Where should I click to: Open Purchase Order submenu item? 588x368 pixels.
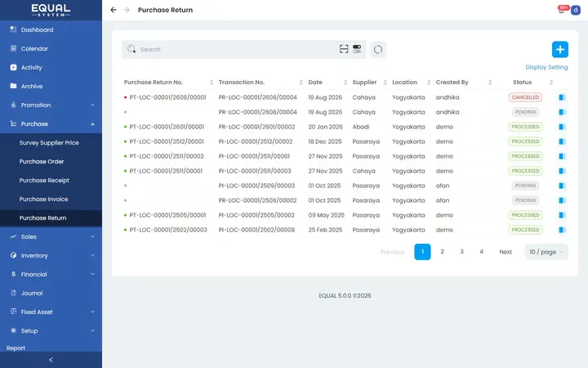[42, 161]
